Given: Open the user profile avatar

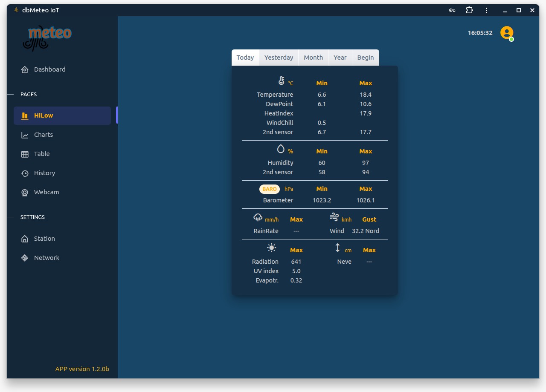Looking at the screenshot, I should pos(506,33).
